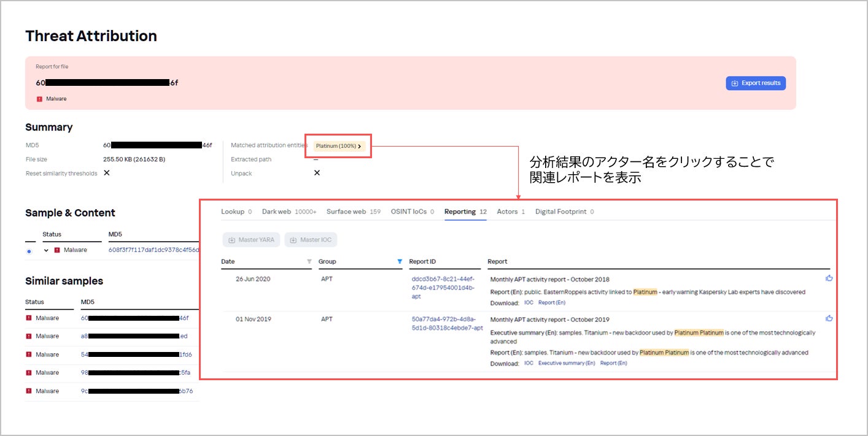Open the Group column filter icon
Screen dimensions: 868x436
pyautogui.click(x=400, y=261)
